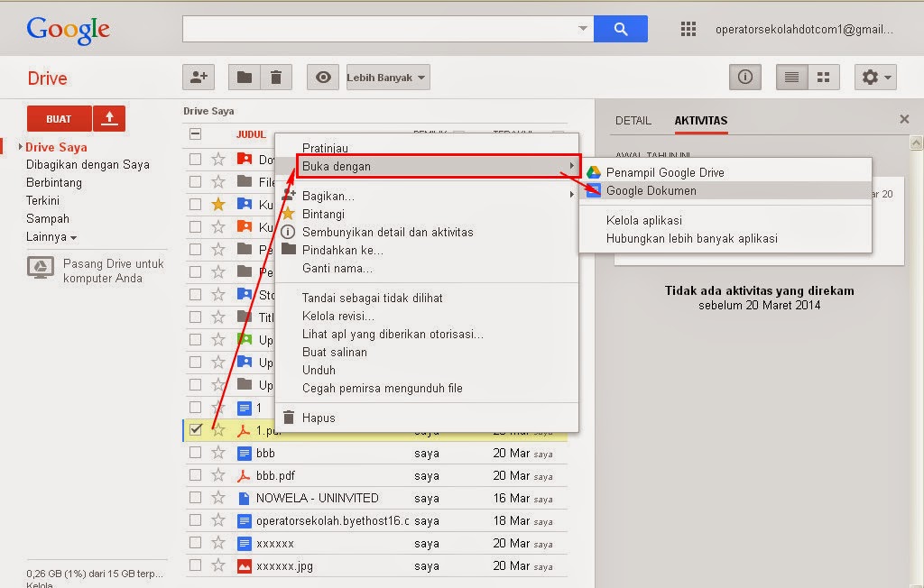Expand the Lainnya section in sidebar
Image resolution: width=924 pixels, height=588 pixels.
click(48, 236)
